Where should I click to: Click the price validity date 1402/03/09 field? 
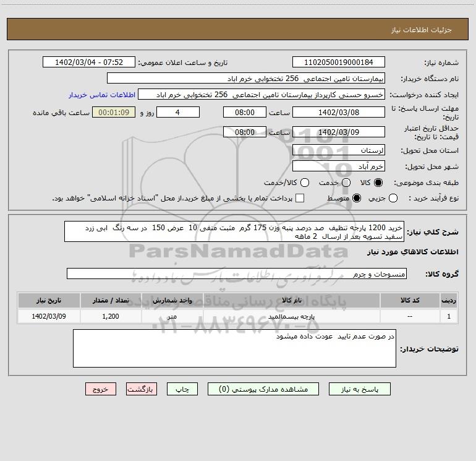339,132
